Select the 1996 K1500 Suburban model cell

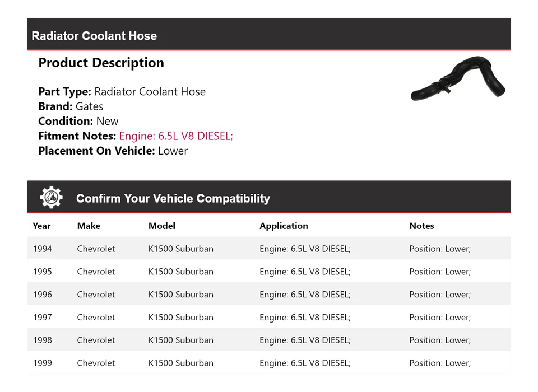click(x=180, y=295)
